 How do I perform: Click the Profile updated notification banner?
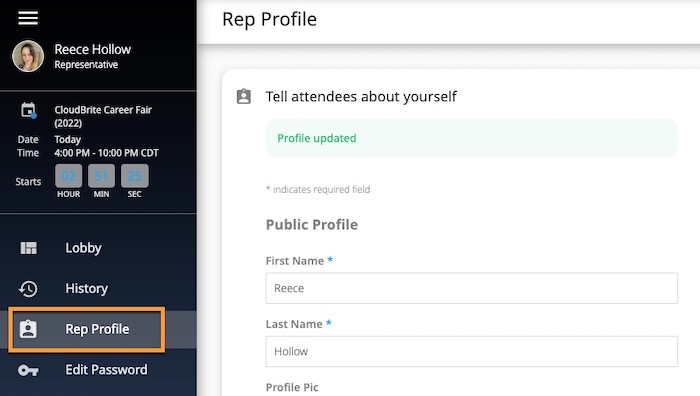click(471, 138)
